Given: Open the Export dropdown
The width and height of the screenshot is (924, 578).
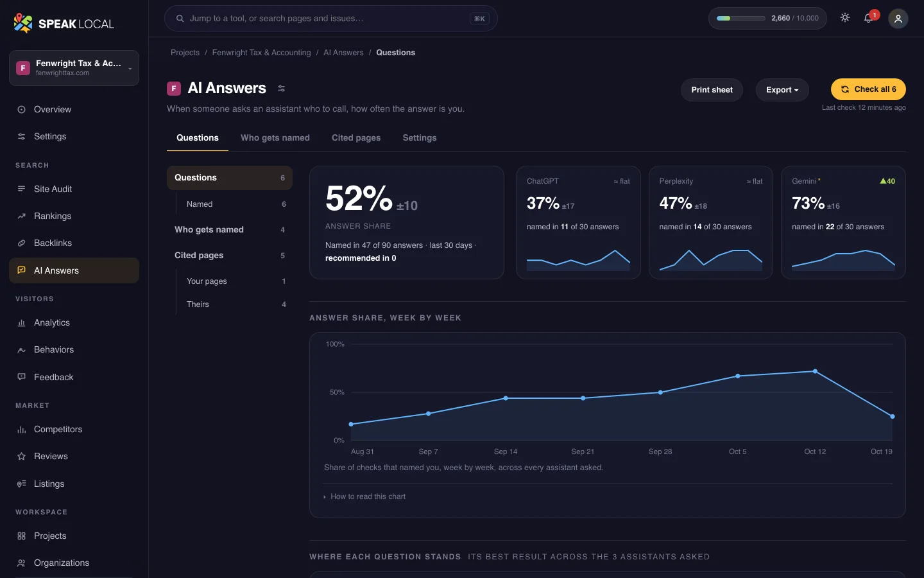Looking at the screenshot, I should pyautogui.click(x=782, y=90).
